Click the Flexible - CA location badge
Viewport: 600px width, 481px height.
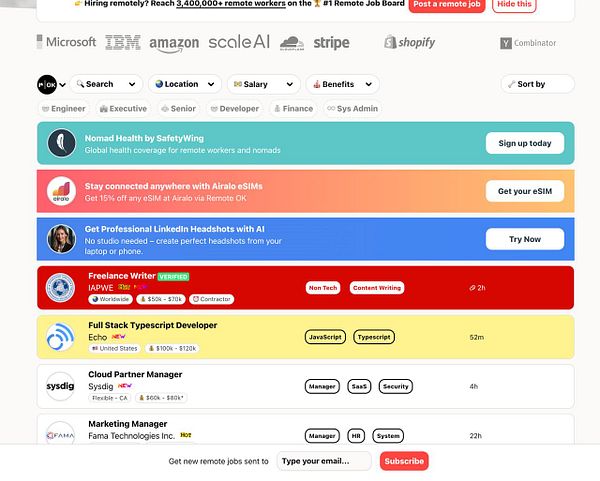point(110,398)
